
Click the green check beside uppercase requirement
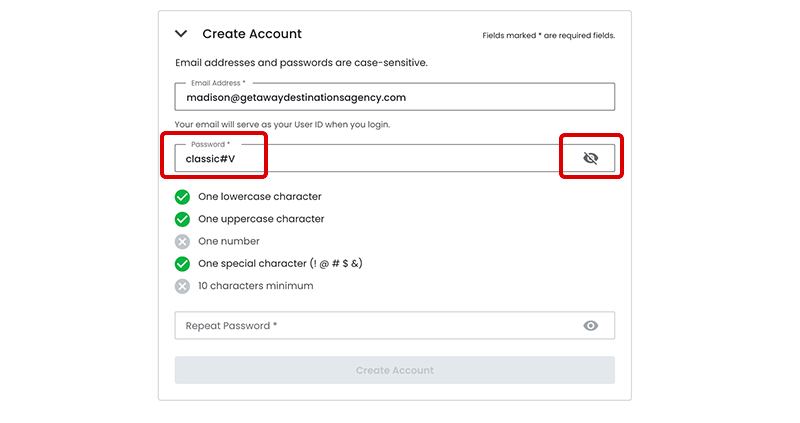pos(182,219)
